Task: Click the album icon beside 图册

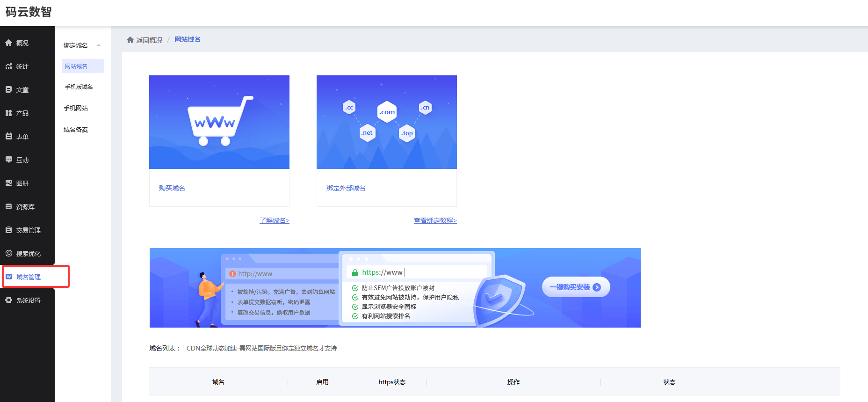Action: (8, 183)
